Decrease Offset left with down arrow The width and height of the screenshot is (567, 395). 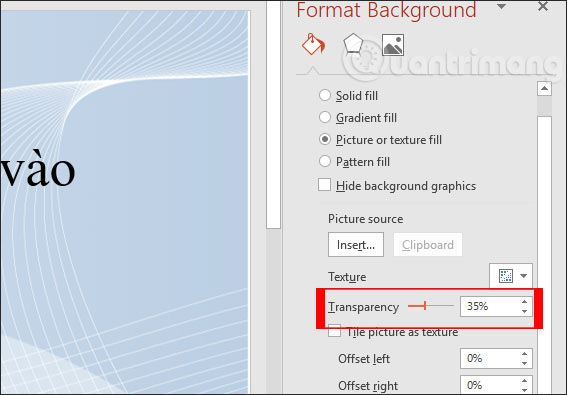524,363
